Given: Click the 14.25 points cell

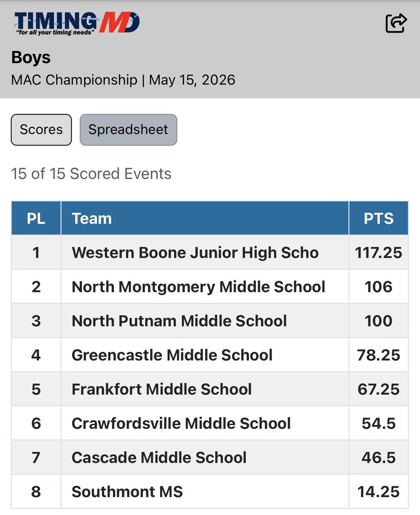Looking at the screenshot, I should coord(379,491).
